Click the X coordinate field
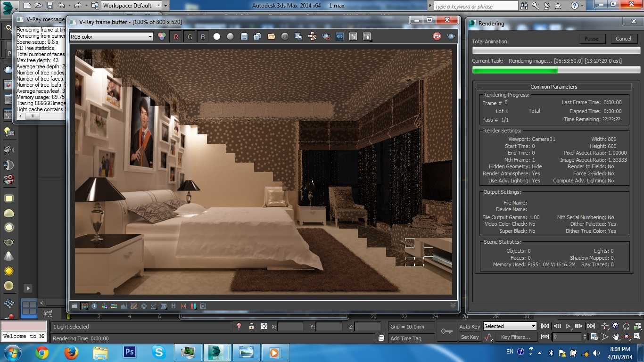 click(x=290, y=327)
